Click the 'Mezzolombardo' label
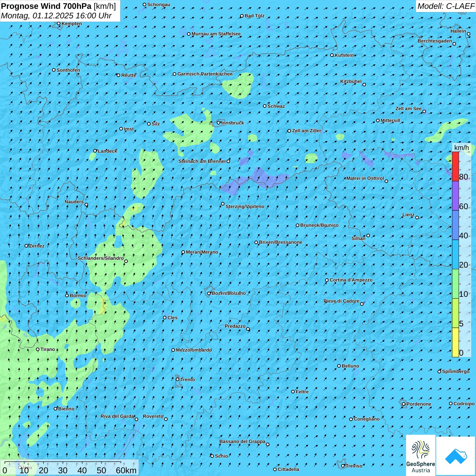 (194, 350)
